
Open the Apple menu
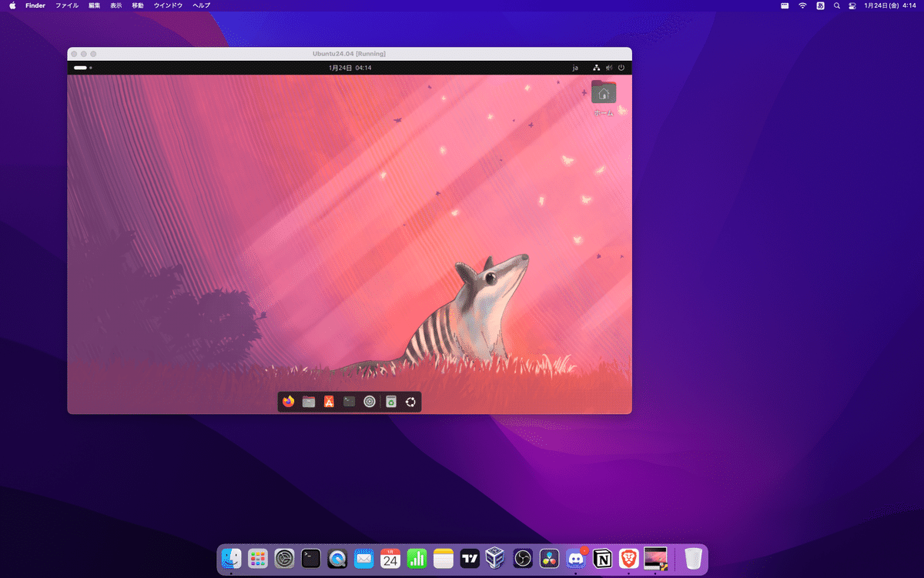click(12, 5)
